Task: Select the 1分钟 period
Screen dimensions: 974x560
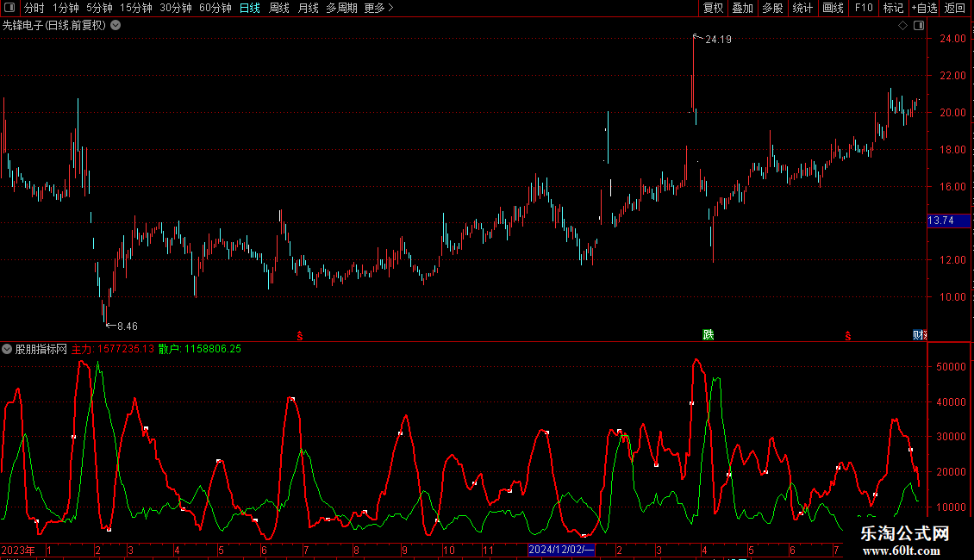Action: [66, 8]
